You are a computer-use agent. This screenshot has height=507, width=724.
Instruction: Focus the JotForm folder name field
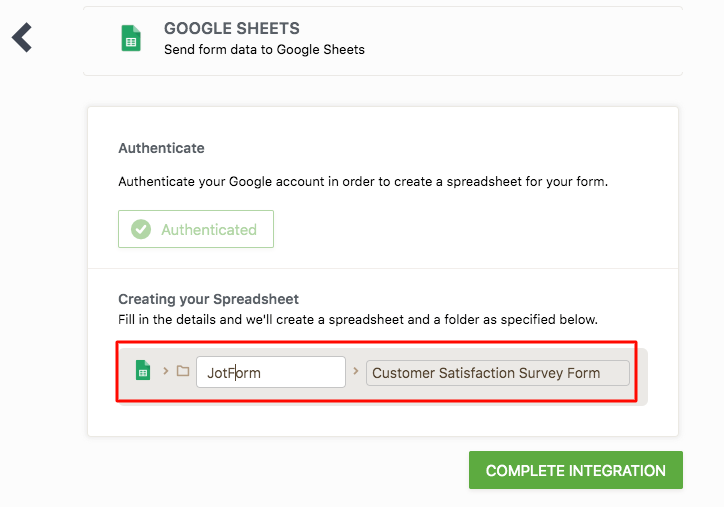point(270,373)
